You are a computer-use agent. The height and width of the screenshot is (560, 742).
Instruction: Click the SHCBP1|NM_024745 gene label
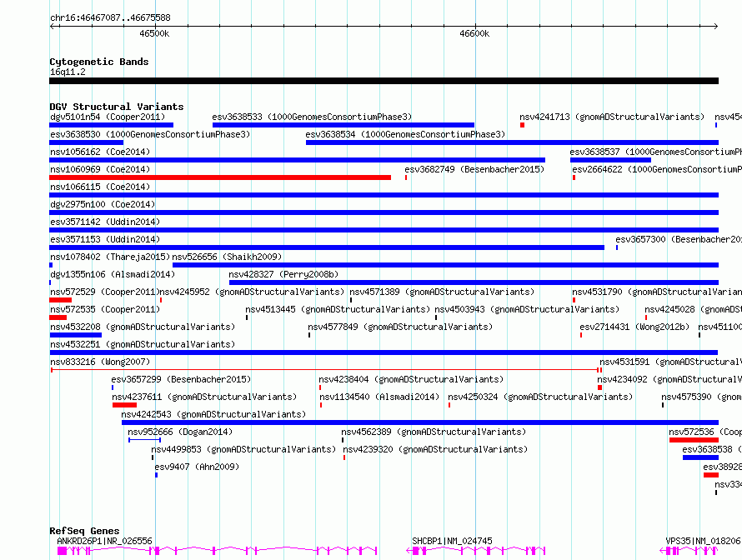click(x=452, y=541)
